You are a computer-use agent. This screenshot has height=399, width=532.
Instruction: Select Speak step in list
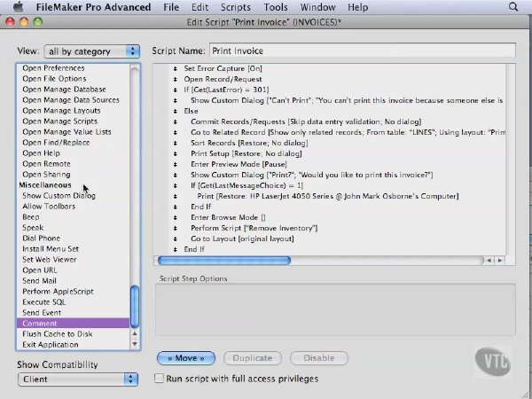click(73, 227)
